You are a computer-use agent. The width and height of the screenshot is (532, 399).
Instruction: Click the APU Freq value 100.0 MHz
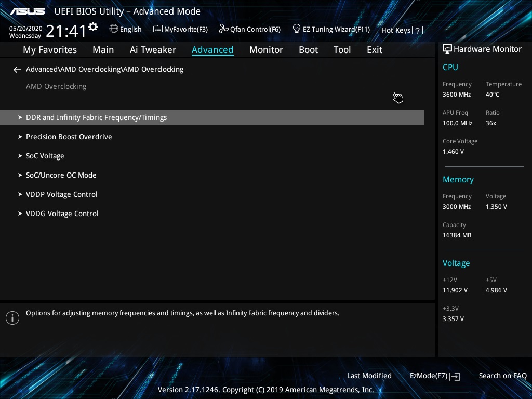coord(457,123)
